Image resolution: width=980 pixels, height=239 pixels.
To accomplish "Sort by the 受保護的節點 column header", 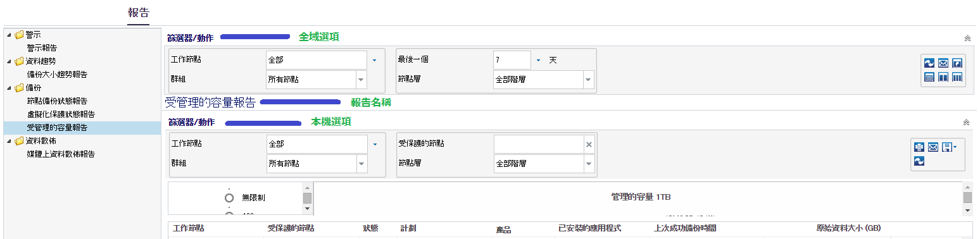I will point(291,228).
